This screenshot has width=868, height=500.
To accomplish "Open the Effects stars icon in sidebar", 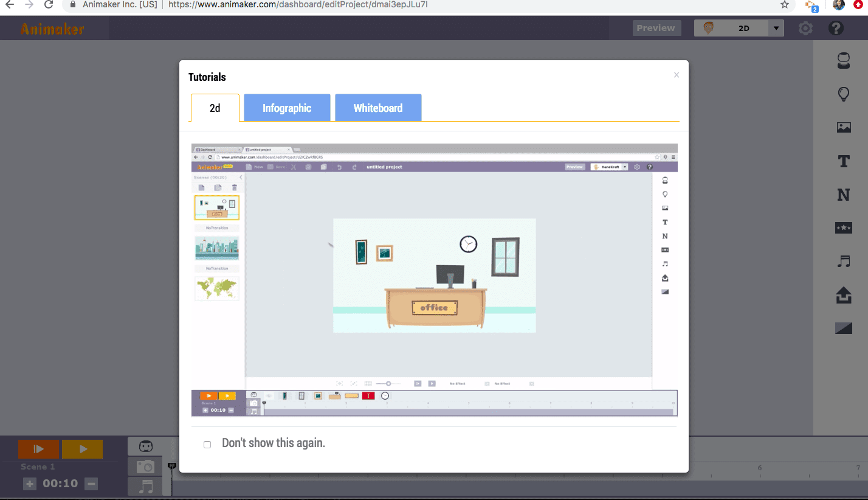I will 844,228.
